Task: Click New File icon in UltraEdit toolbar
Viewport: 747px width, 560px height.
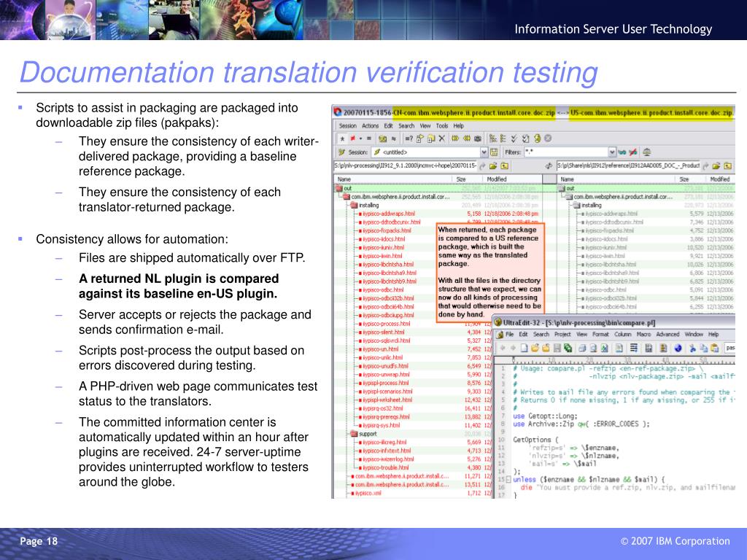Action: (524, 348)
